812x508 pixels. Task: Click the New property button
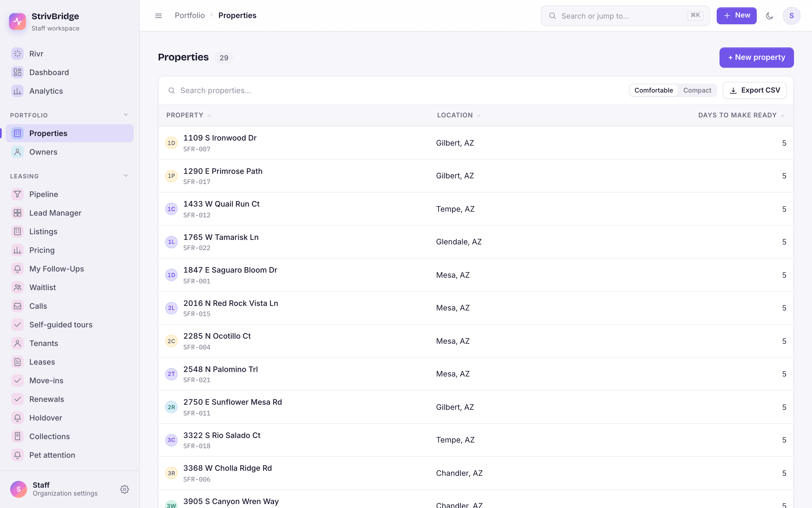756,58
